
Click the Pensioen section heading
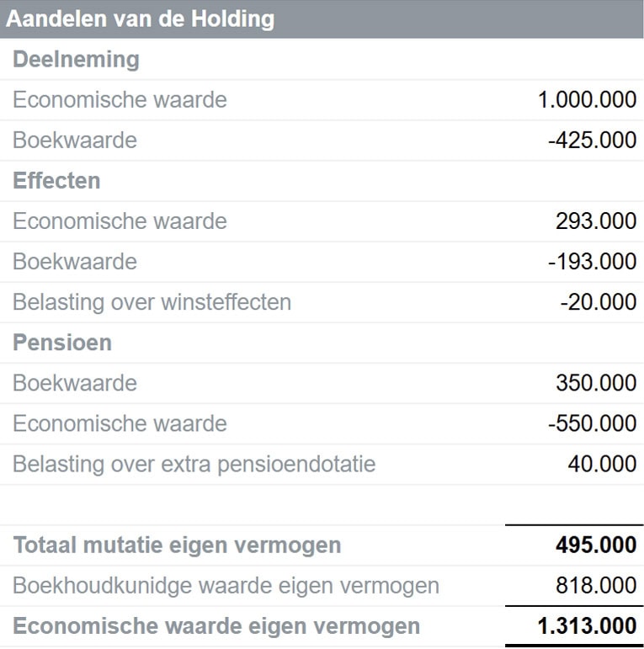click(62, 343)
